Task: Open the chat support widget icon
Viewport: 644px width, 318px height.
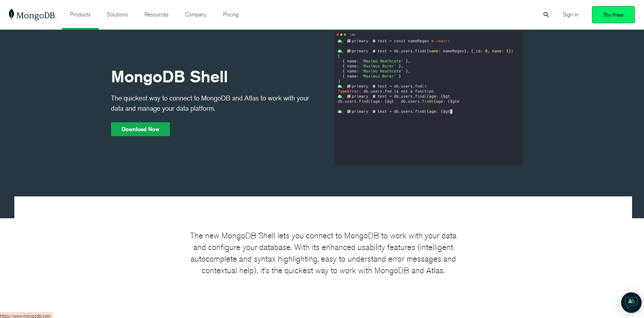Action: pyautogui.click(x=631, y=302)
